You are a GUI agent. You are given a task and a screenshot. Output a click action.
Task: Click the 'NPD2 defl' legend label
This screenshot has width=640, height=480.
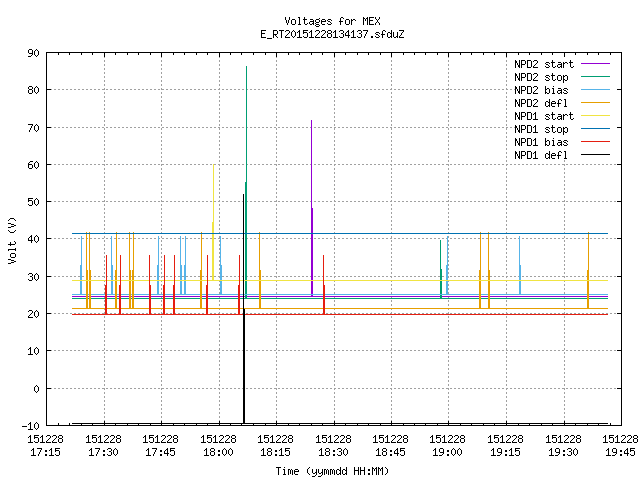(541, 103)
